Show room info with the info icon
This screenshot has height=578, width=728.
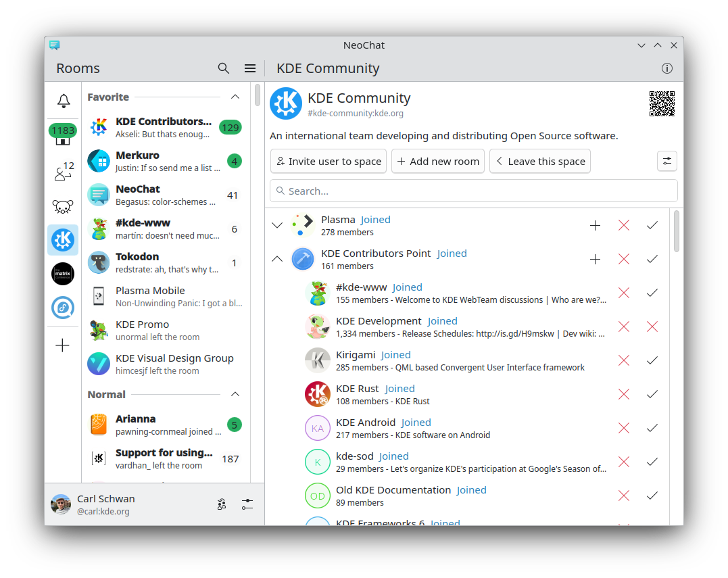pos(666,68)
